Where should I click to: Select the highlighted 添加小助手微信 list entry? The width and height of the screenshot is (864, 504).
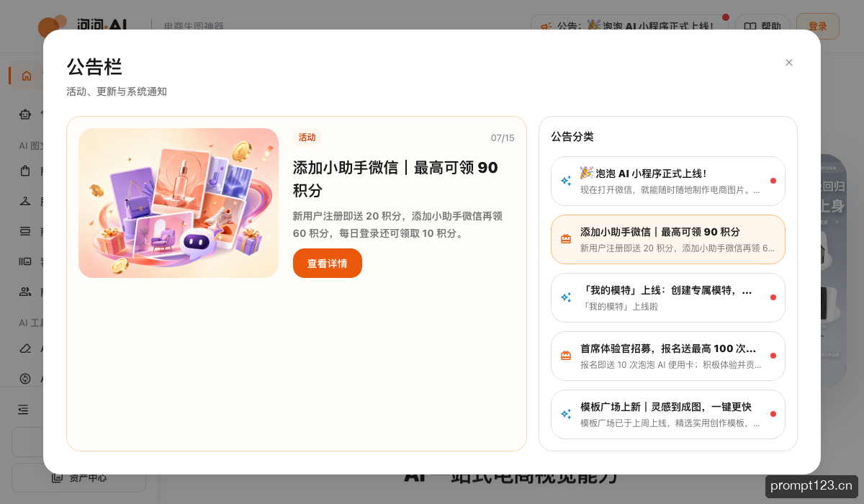point(668,240)
